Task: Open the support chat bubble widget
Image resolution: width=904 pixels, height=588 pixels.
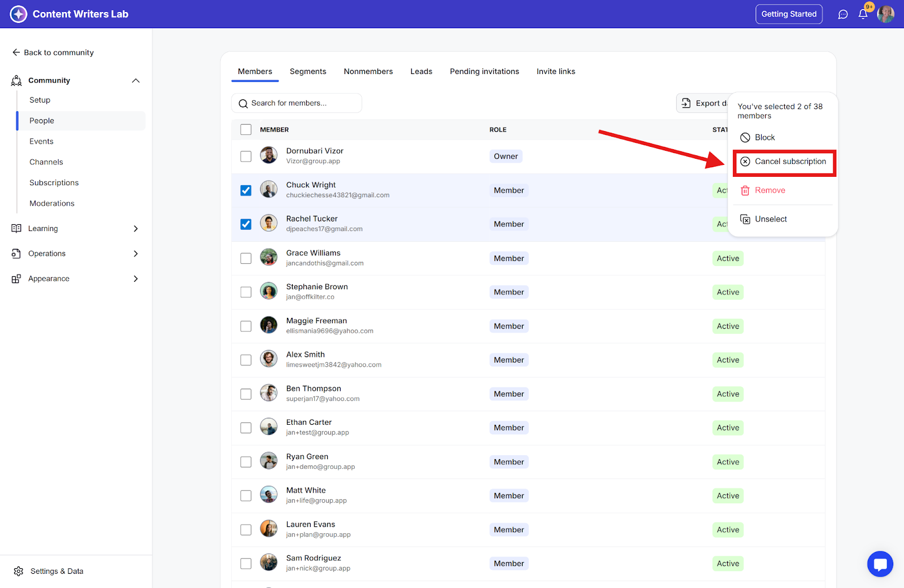Action: click(x=880, y=564)
